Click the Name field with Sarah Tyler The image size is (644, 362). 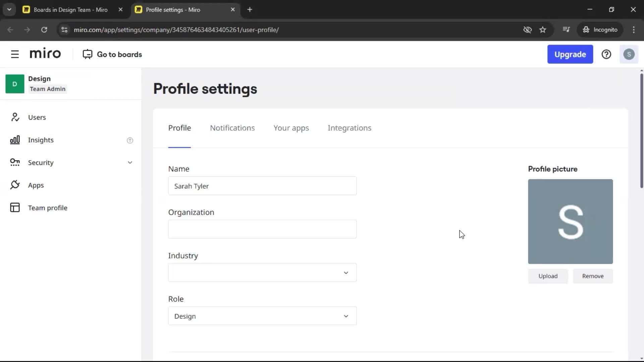[262, 186]
